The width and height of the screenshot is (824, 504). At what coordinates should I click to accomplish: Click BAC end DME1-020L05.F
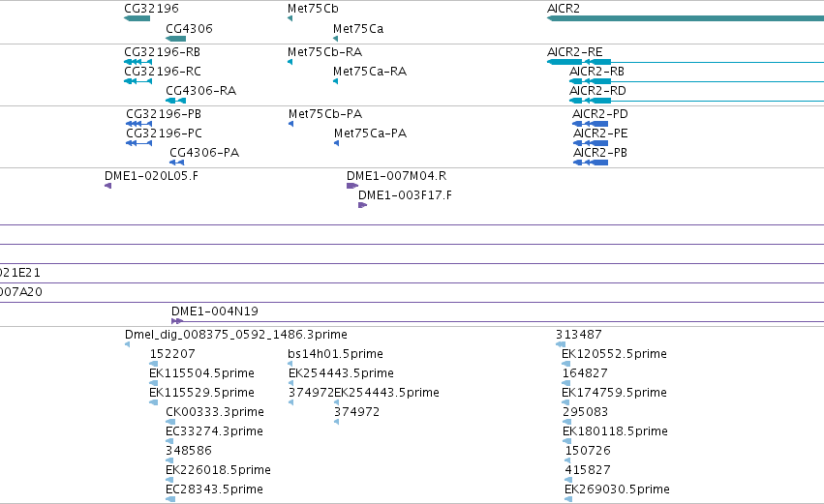[x=151, y=176]
